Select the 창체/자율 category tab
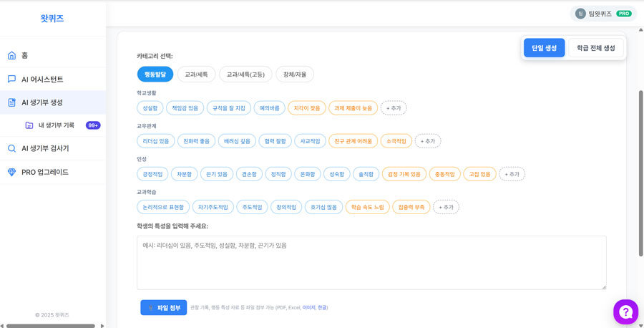644x328 pixels. click(294, 74)
